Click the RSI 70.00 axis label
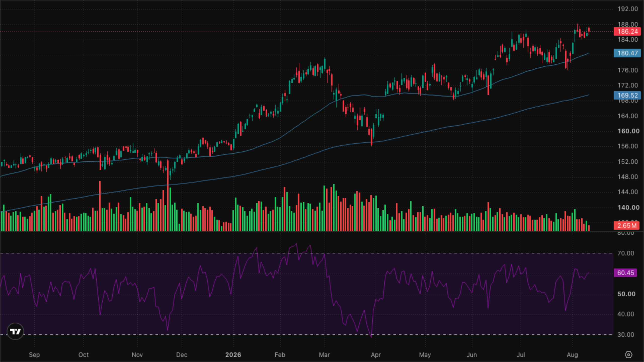Viewport: 644px width, 362px height. coord(626,253)
